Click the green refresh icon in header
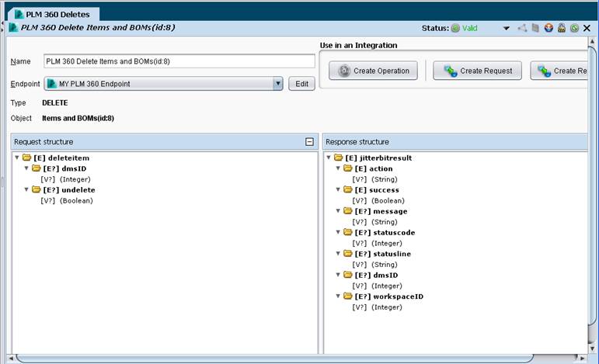This screenshot has height=364, width=599. [574, 28]
